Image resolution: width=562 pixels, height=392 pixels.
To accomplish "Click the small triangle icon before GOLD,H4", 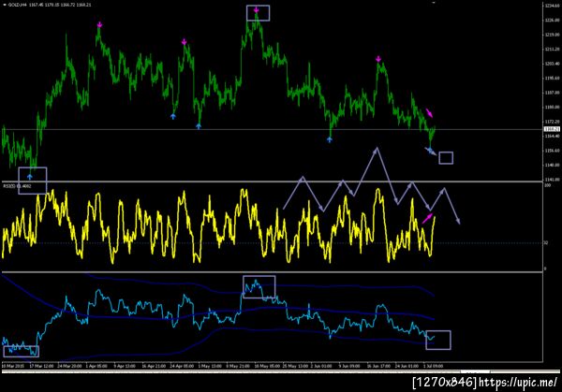I will pyautogui.click(x=5, y=5).
